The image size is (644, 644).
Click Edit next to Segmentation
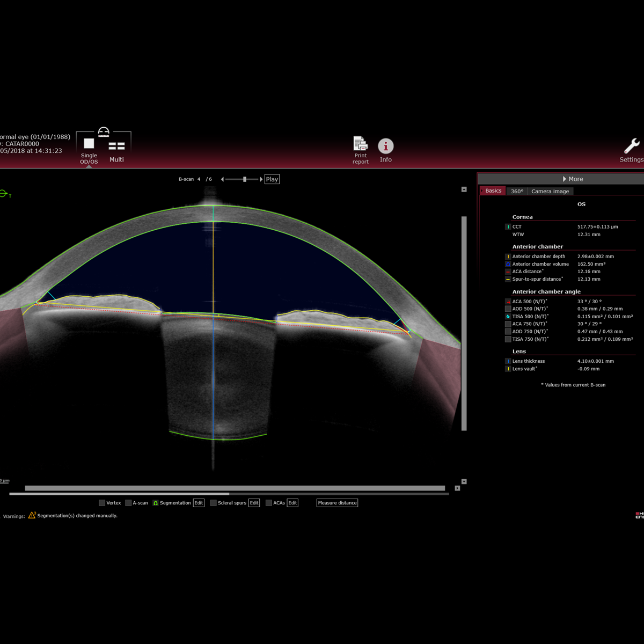[x=199, y=503]
